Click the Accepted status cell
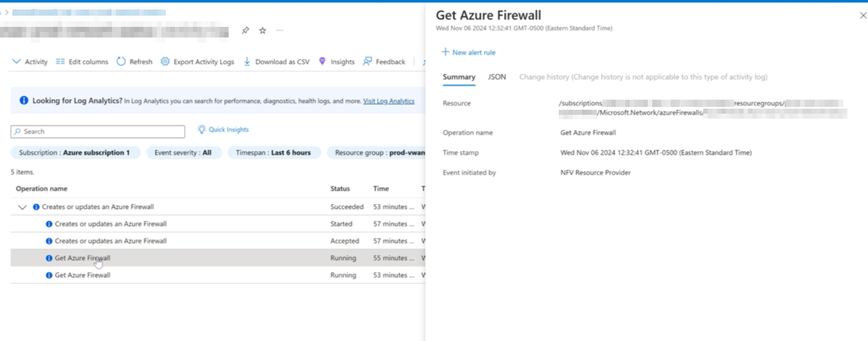 tap(345, 241)
